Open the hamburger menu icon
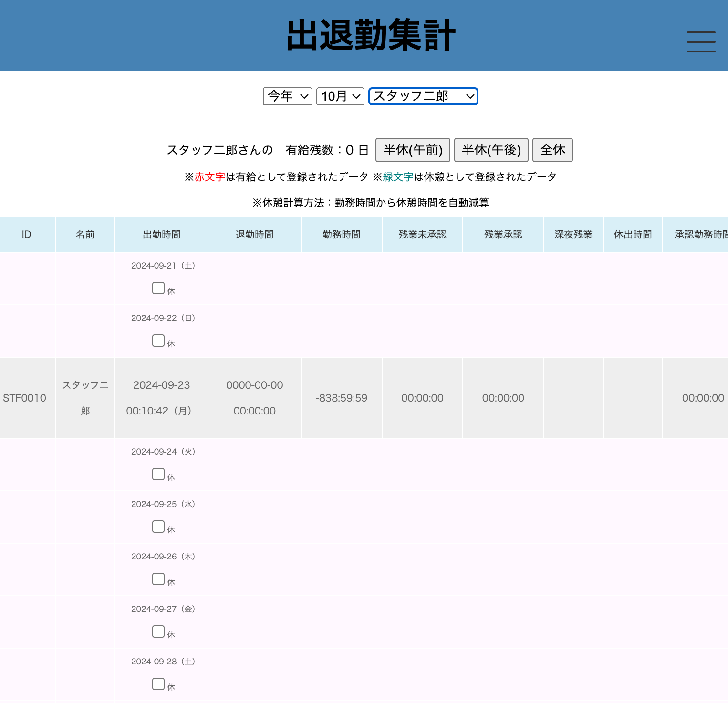Screen dimensions: 728x703 pyautogui.click(x=701, y=42)
